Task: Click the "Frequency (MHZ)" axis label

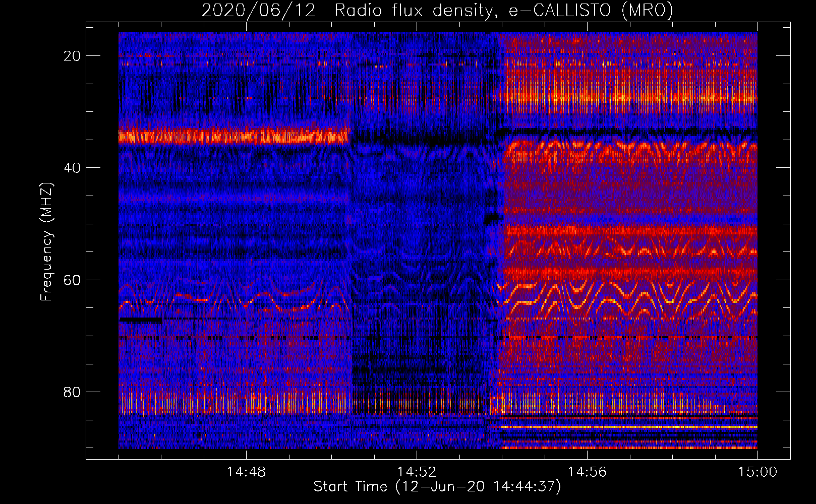Action: [x=46, y=242]
